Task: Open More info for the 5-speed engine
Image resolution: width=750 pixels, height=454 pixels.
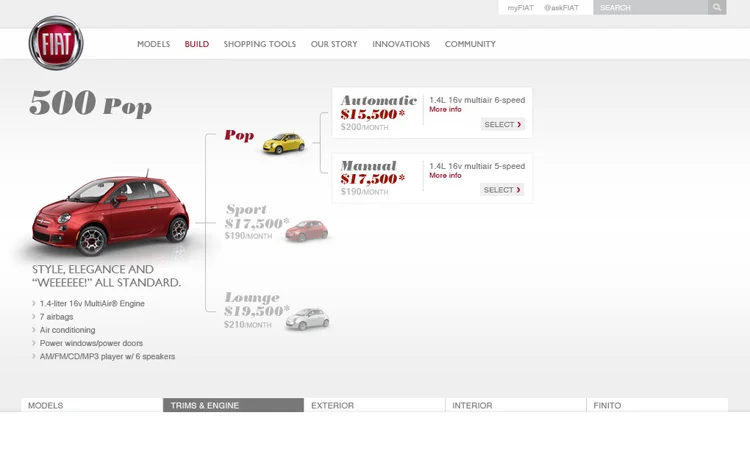Action: (x=445, y=176)
